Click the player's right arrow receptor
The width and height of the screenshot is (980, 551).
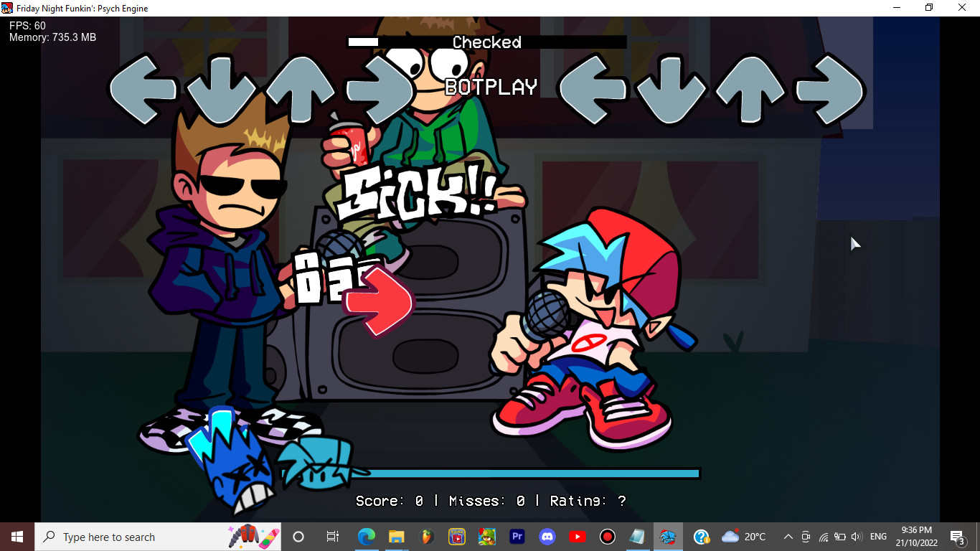pyautogui.click(x=829, y=90)
